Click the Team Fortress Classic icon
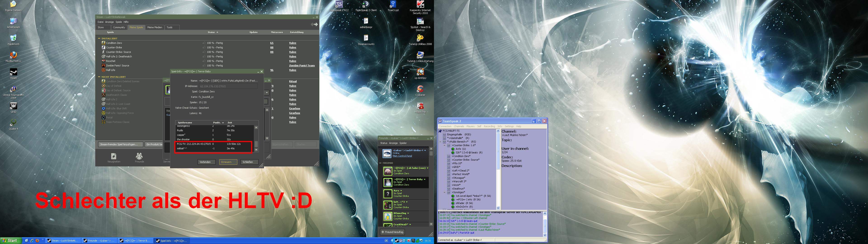This screenshot has width=868, height=244. (104, 122)
